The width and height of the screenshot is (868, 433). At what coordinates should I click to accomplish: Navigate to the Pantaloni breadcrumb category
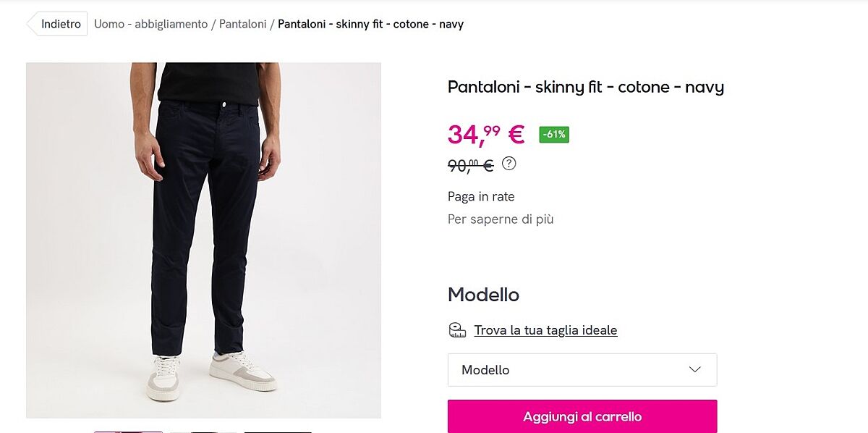point(243,24)
